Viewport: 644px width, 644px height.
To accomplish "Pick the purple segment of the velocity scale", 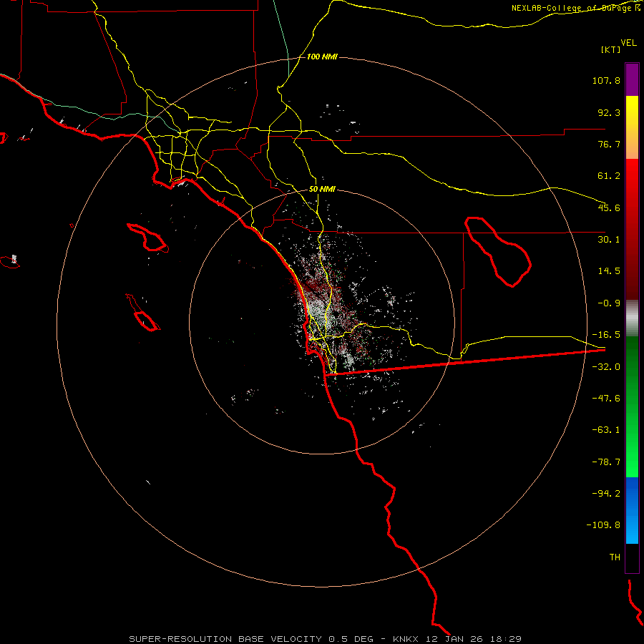I will pyautogui.click(x=632, y=79).
